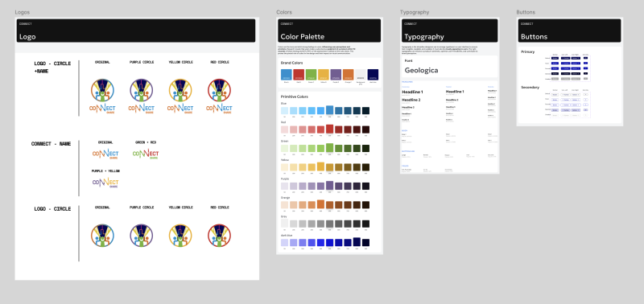Select the Colors frame label on the canvas

click(284, 12)
